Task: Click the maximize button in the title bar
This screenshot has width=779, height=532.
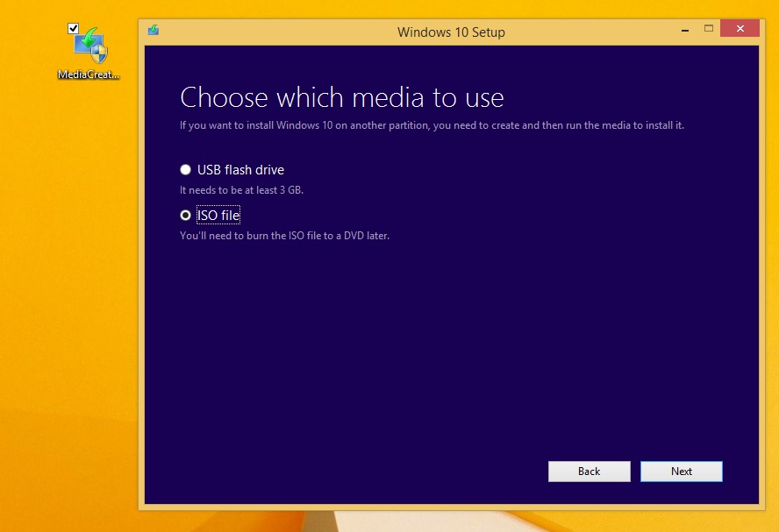Action: point(709,28)
